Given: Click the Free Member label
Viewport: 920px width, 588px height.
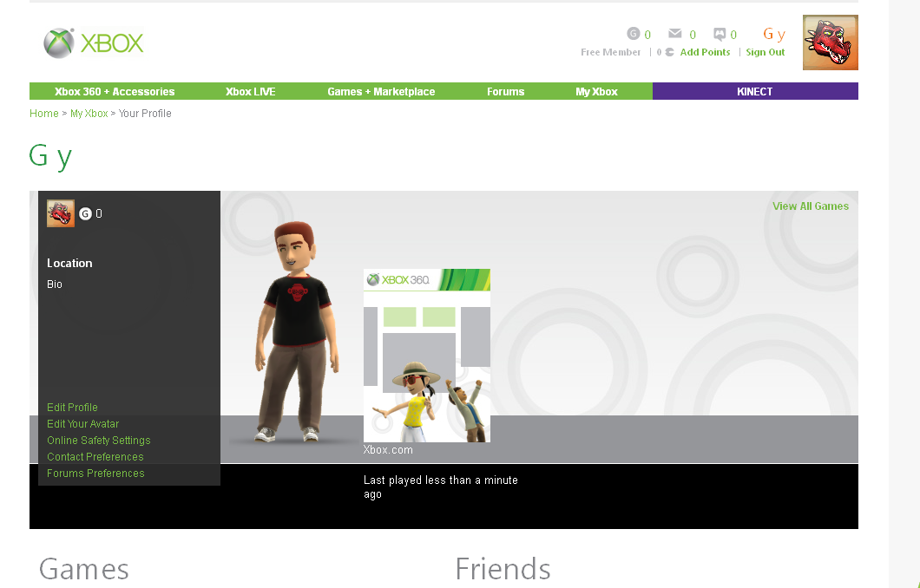Looking at the screenshot, I should pos(610,52).
